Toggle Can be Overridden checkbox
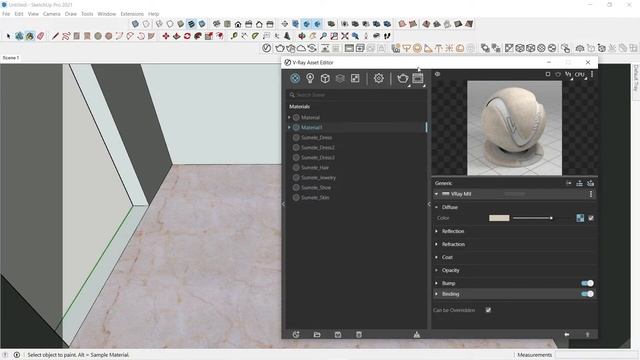 488,310
